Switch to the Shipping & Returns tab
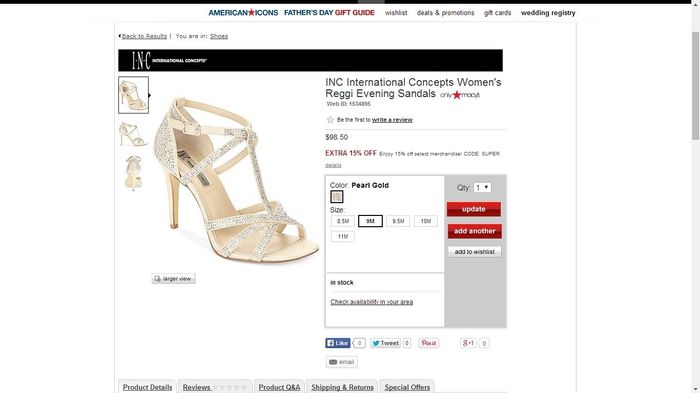This screenshot has height=393, width=700. [x=342, y=387]
